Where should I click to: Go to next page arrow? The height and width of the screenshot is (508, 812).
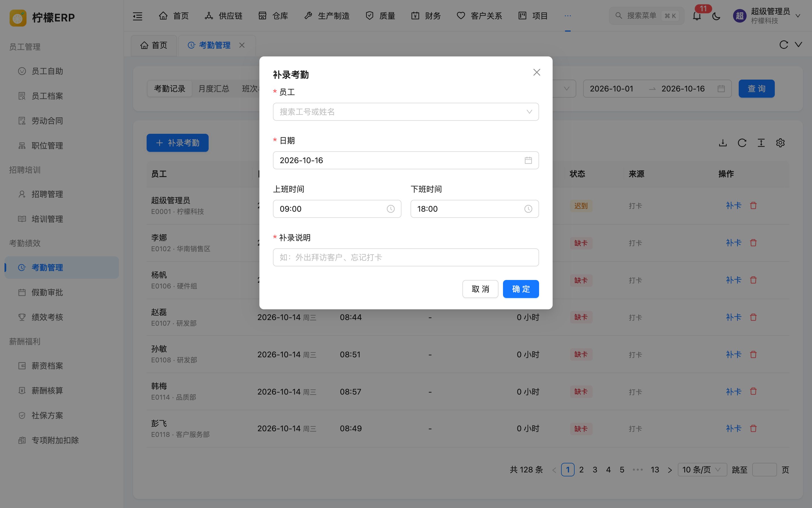670,470
